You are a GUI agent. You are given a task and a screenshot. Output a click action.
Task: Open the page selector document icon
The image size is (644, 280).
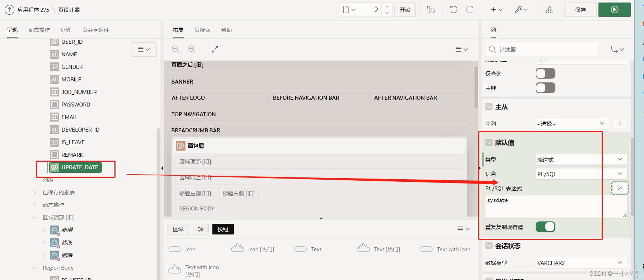point(349,10)
